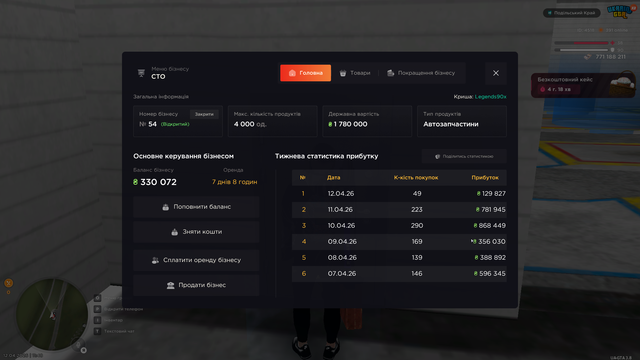Click the Подільський Край server badge

point(571,13)
